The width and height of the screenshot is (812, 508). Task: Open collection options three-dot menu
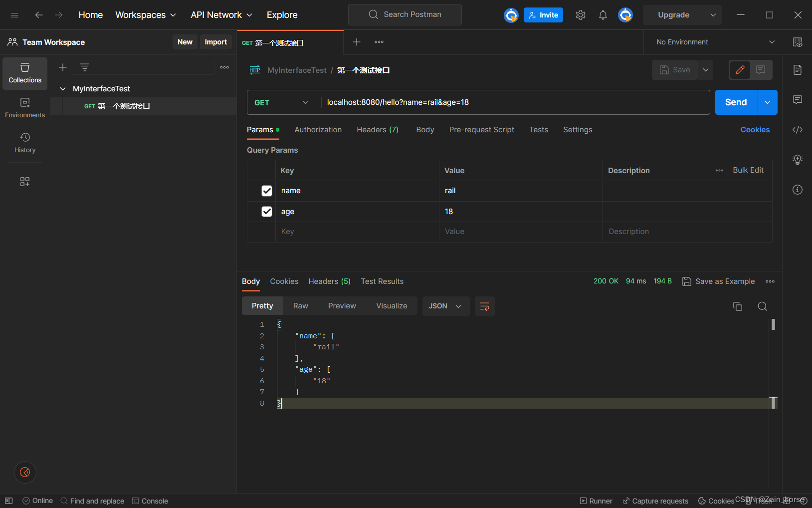point(224,67)
